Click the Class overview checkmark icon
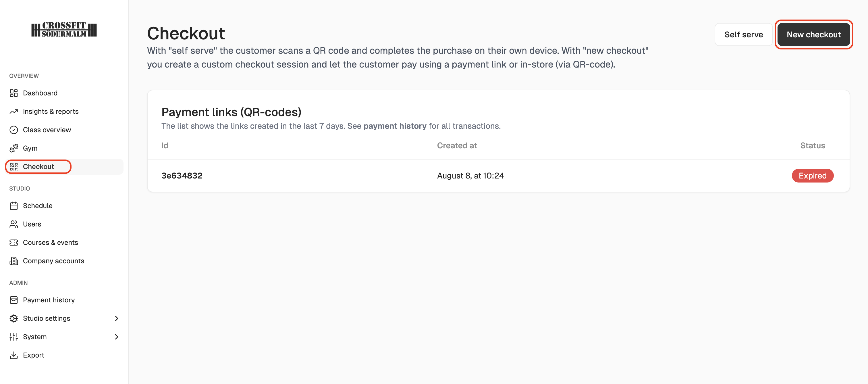This screenshot has height=384, width=868. (x=14, y=130)
